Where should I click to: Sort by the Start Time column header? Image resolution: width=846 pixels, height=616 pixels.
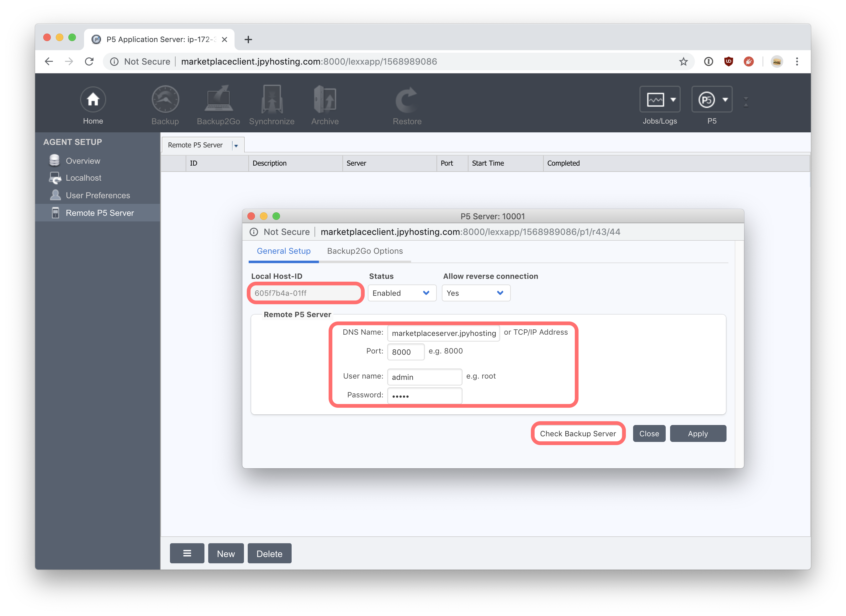(x=505, y=163)
